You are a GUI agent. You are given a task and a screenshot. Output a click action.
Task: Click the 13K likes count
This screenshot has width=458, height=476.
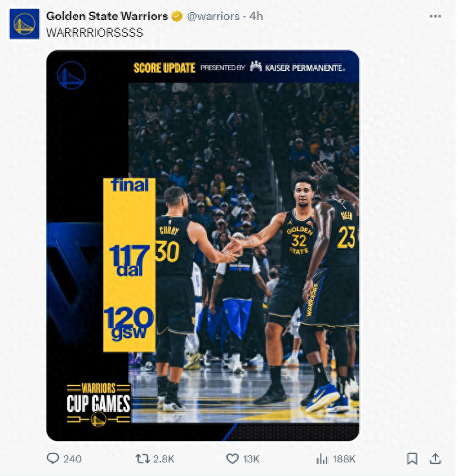[x=251, y=459]
